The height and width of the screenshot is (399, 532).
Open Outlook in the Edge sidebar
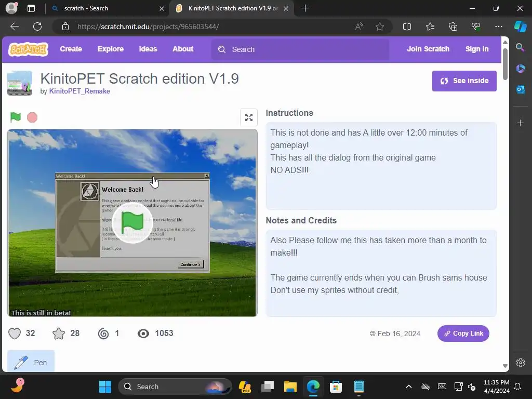[520, 89]
